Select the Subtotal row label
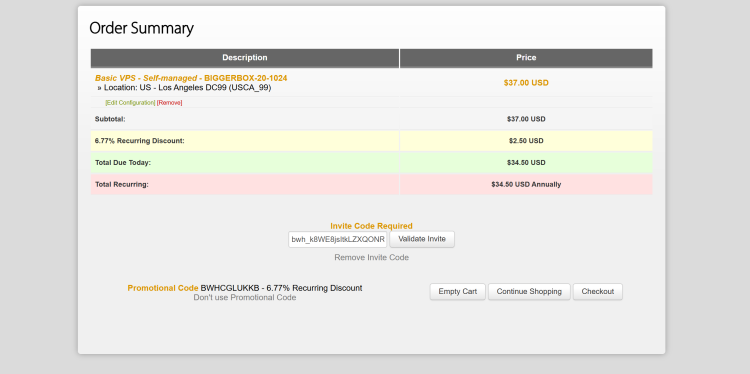Screen dimensions: 750x374 [110, 119]
